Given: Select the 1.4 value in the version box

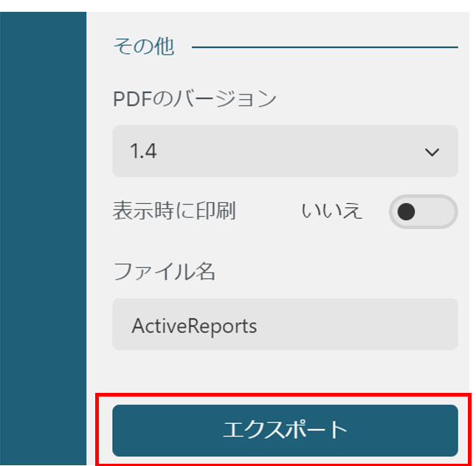Looking at the screenshot, I should click(143, 151).
